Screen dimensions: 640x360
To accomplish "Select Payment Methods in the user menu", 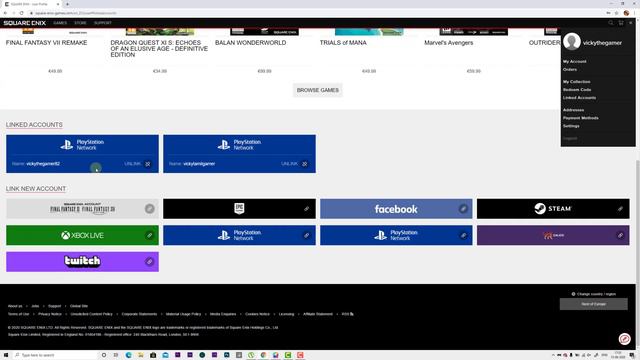I will [580, 118].
